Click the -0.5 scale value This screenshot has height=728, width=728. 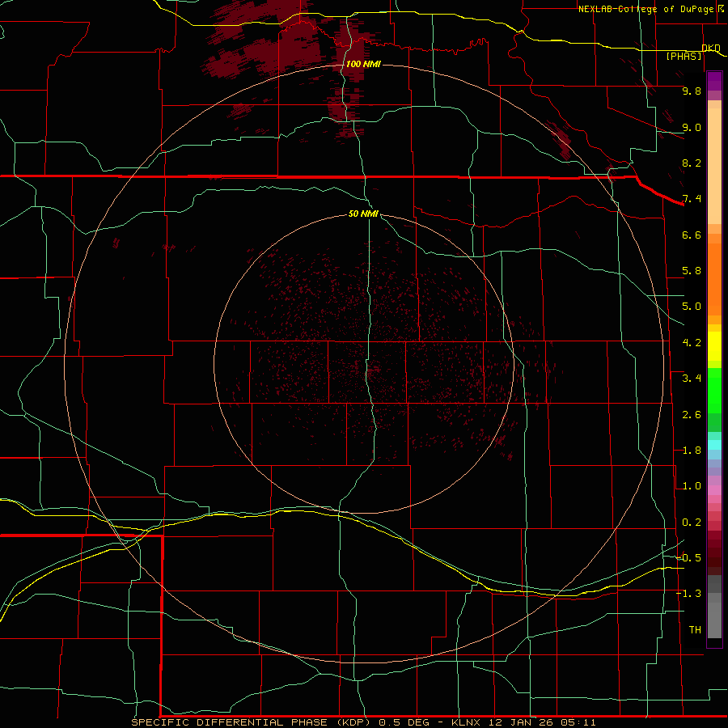tap(689, 558)
